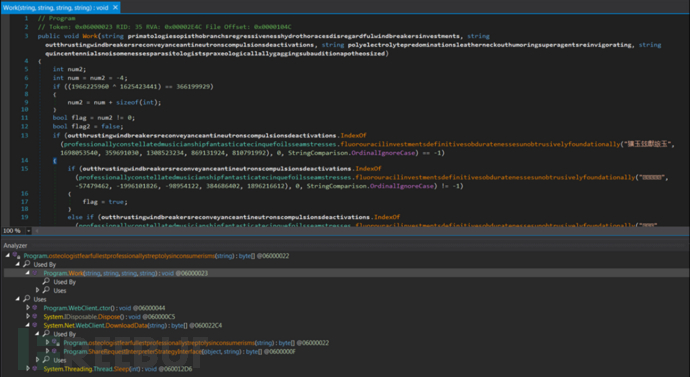The image size is (690, 377).
Task: Collapse Uses node above WebClient..ctor
Action: 18,299
